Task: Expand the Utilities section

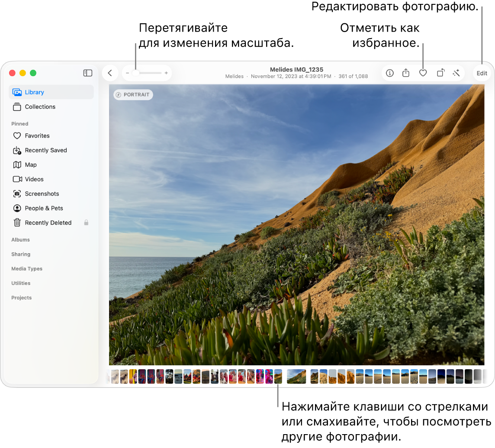Action: tap(21, 283)
